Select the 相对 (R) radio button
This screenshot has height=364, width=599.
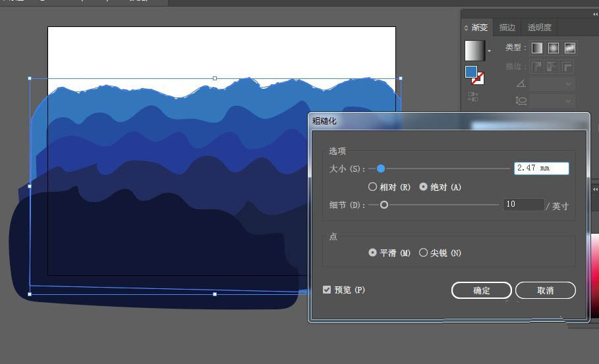click(x=372, y=186)
